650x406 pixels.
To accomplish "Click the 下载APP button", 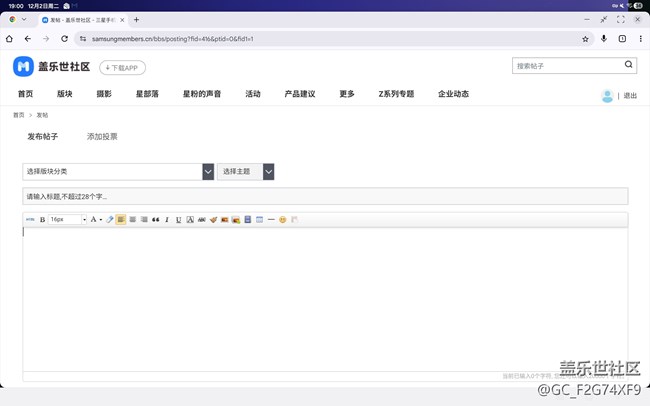I will (x=122, y=67).
